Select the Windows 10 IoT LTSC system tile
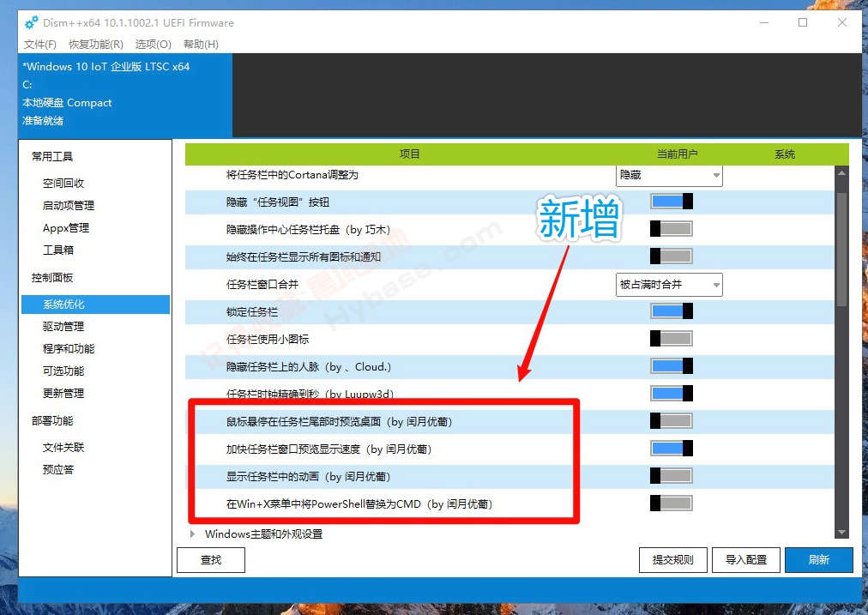The height and width of the screenshot is (615, 868). [126, 95]
